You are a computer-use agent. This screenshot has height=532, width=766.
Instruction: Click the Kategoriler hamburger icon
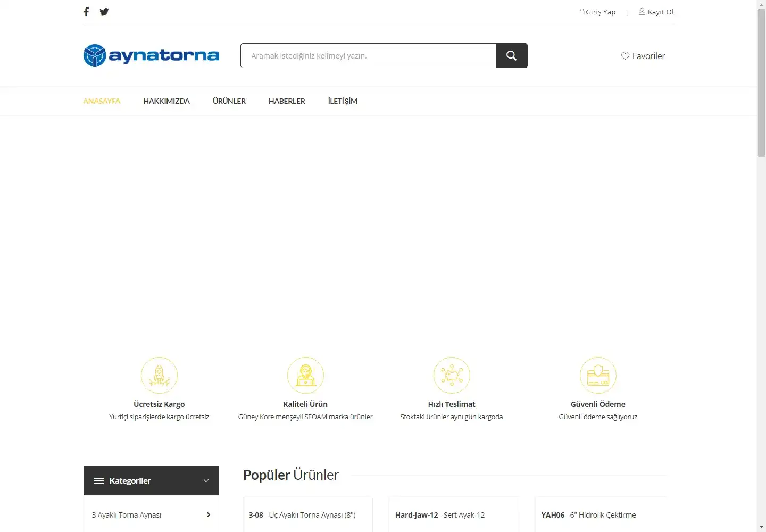(x=99, y=481)
